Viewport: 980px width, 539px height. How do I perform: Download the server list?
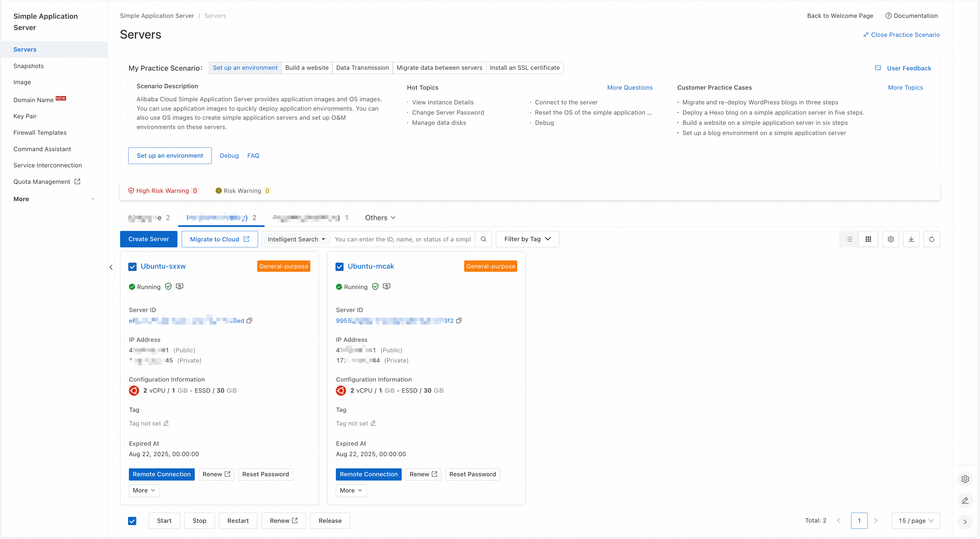point(911,239)
